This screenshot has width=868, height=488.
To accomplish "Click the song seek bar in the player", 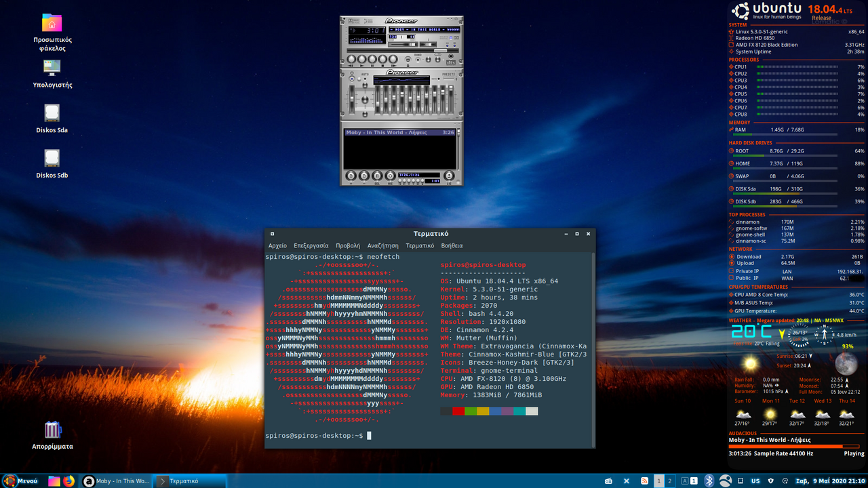I will pos(403,50).
